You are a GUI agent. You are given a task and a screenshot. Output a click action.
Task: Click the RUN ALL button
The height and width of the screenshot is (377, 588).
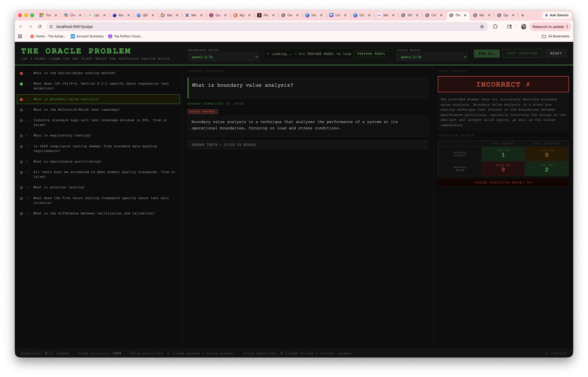coord(487,53)
